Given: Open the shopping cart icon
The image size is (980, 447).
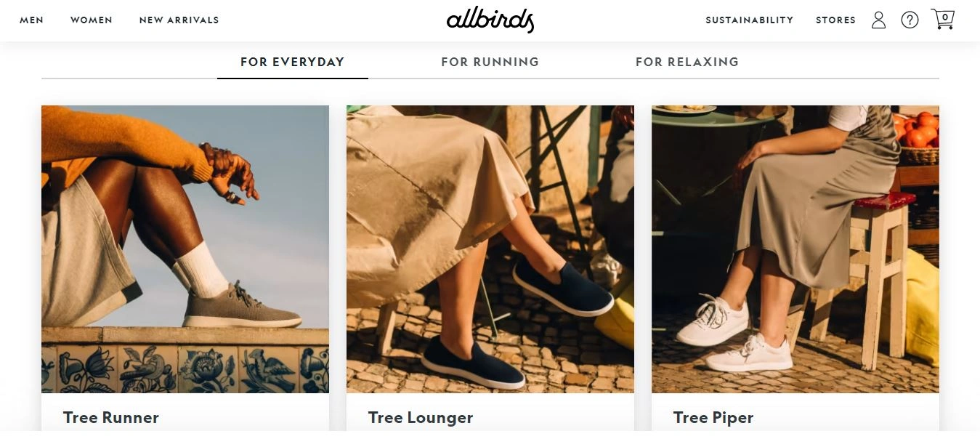Looking at the screenshot, I should (942, 19).
